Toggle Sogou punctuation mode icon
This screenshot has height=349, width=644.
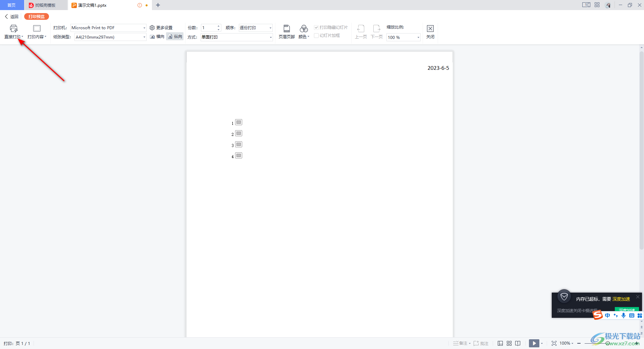coord(615,315)
